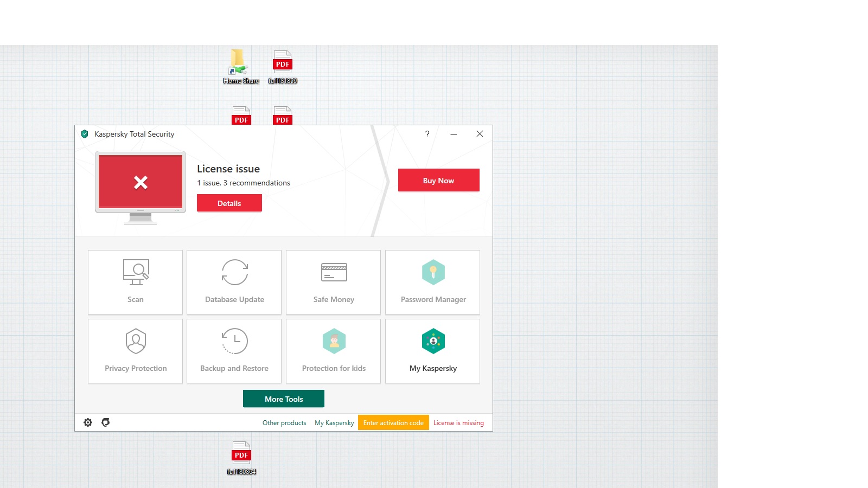Click the Details button

229,203
